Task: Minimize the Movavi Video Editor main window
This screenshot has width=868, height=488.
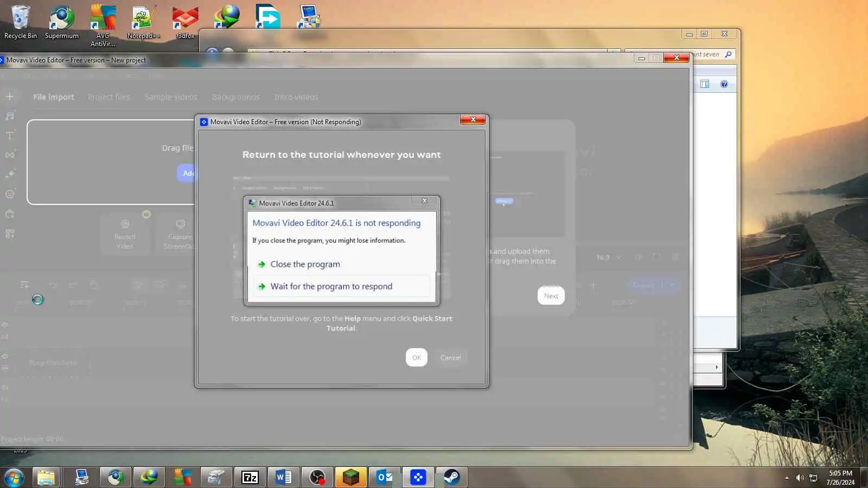Action: pos(641,57)
